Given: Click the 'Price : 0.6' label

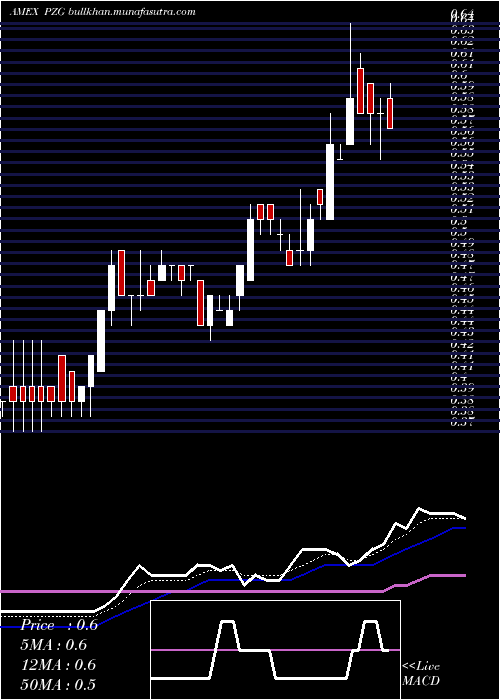Looking at the screenshot, I should (x=58, y=625).
